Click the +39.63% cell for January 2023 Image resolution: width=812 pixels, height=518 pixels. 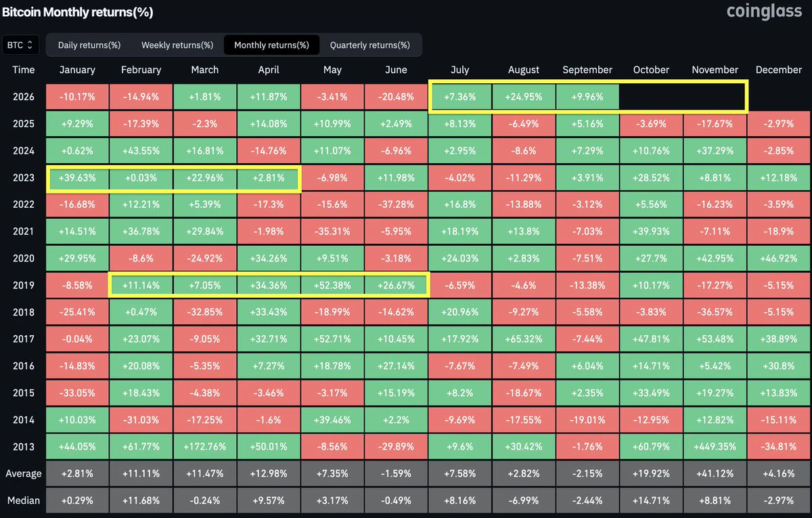coord(77,177)
